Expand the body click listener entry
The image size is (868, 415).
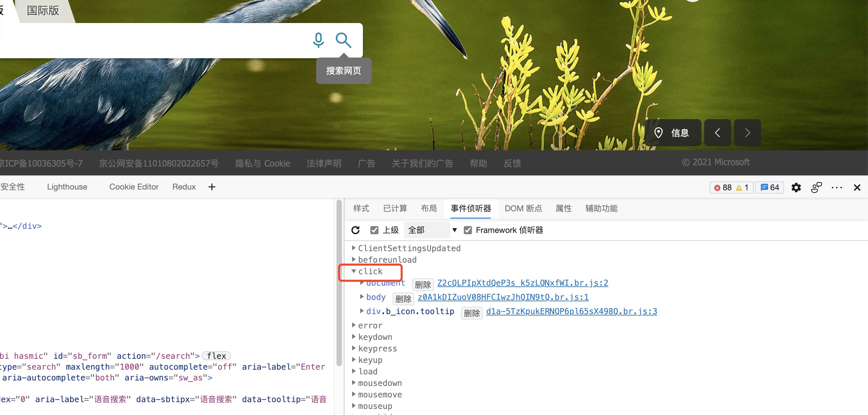tap(362, 297)
